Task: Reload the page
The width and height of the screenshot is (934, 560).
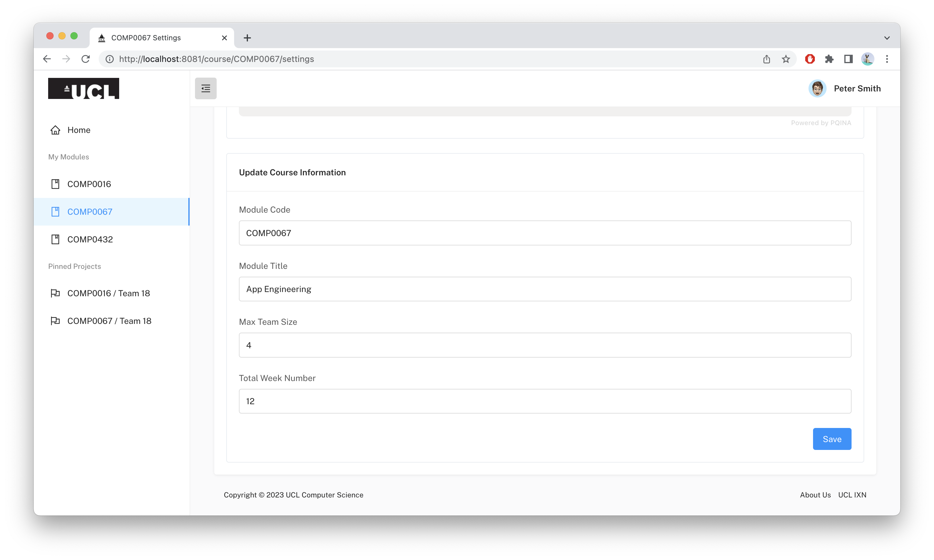Action: point(86,59)
